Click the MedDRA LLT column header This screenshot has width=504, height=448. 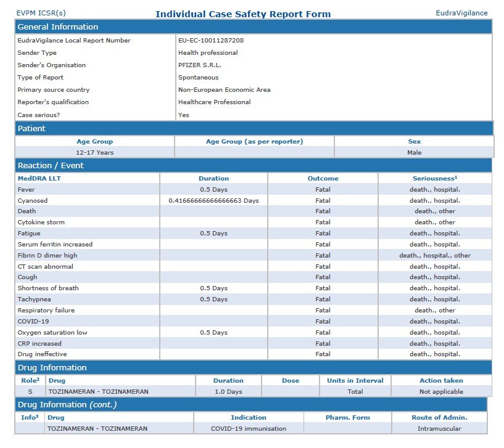coord(39,178)
